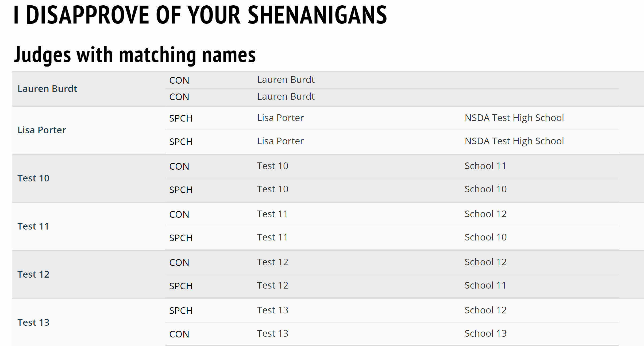Click the CON label in Test 13's row

[179, 334]
